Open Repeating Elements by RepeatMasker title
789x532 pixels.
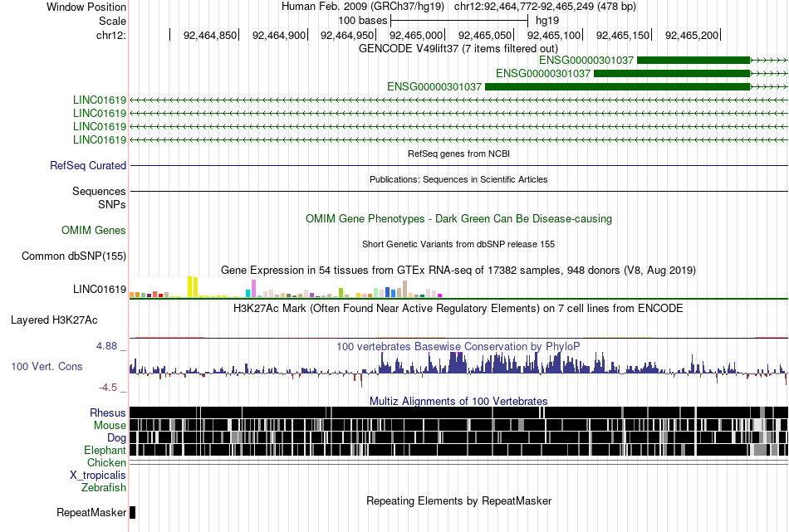458,500
